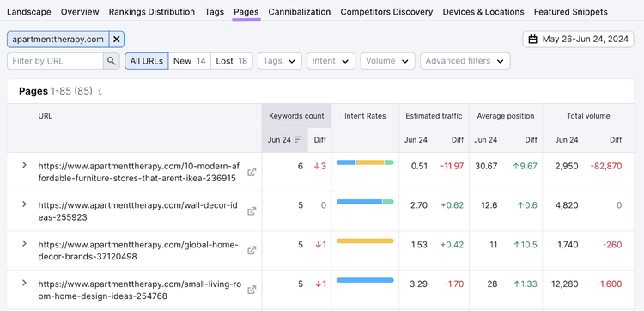Switch to the Landscape tab
Viewport: 644px width, 311px height.
(x=29, y=12)
